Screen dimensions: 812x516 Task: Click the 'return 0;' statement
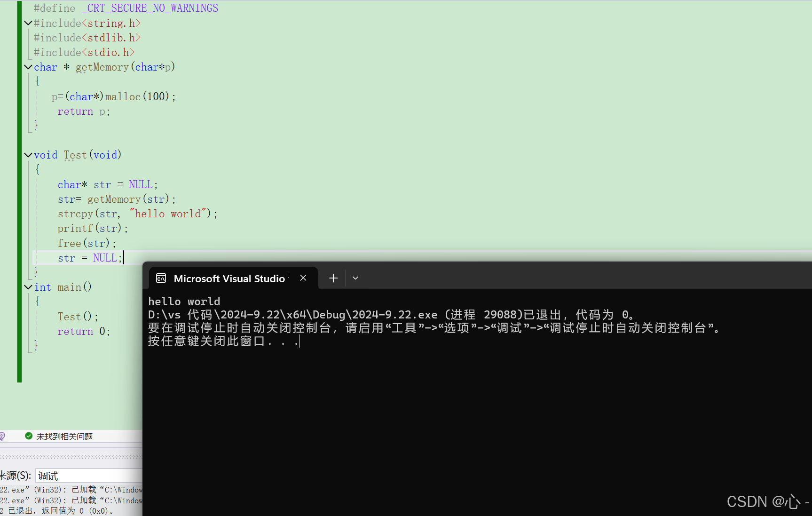(84, 332)
